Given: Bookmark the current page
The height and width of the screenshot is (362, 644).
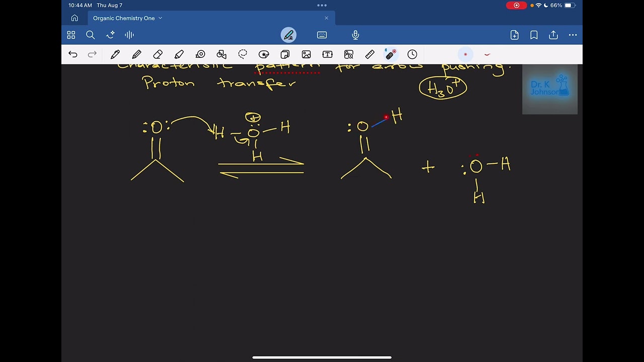Looking at the screenshot, I should [534, 35].
